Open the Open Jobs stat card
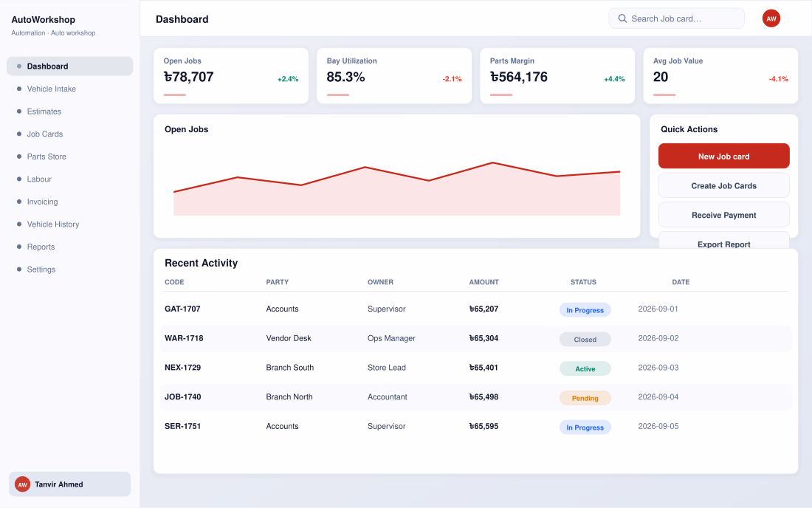The height and width of the screenshot is (508, 812). coord(231,75)
